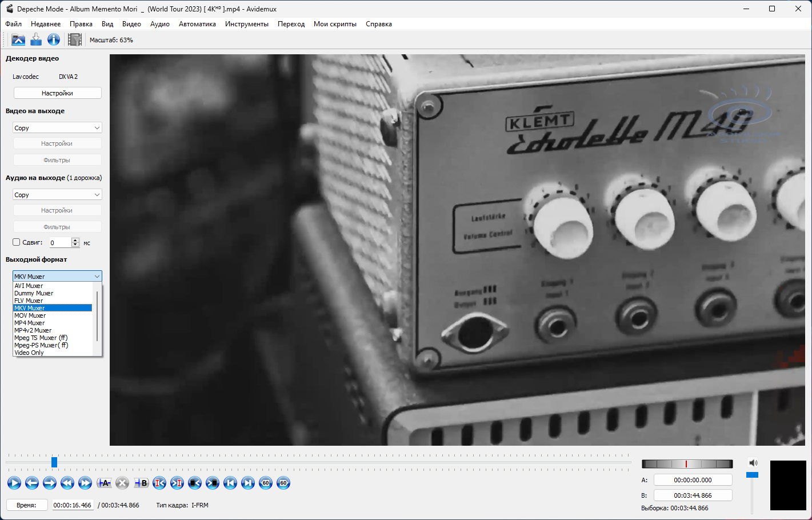Set selection end marker B
This screenshot has height=520, width=812.
click(141, 483)
